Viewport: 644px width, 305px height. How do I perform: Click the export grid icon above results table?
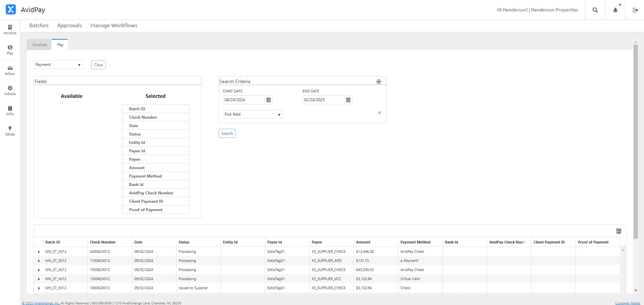point(619,231)
